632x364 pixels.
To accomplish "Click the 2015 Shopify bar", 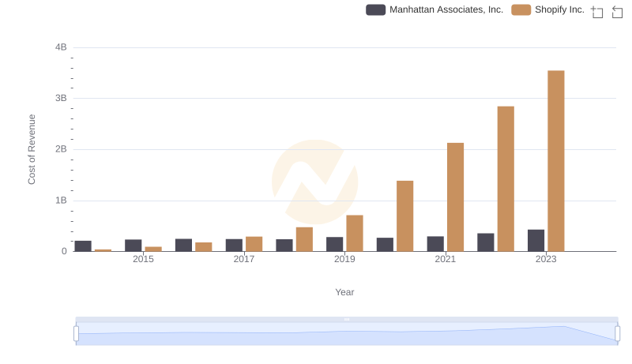I will click(x=153, y=250).
